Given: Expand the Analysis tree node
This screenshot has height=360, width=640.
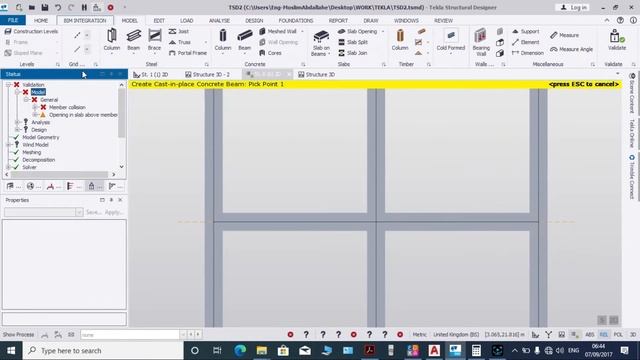Looking at the screenshot, I should point(17,122).
